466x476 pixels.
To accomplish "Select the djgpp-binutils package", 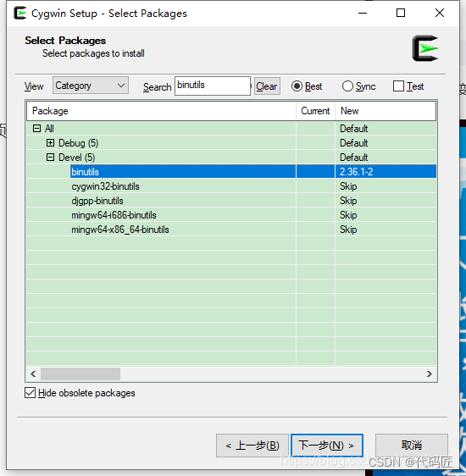I will point(97,201).
